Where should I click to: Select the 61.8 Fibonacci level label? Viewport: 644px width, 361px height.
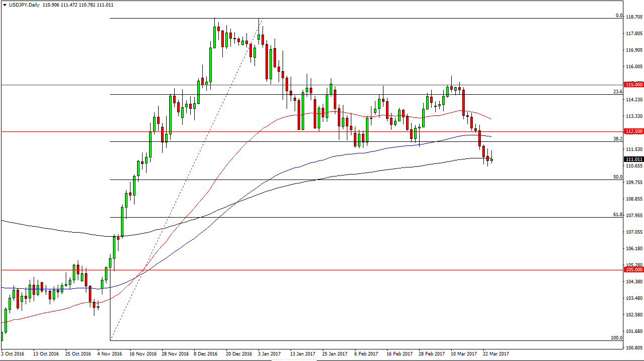point(618,215)
